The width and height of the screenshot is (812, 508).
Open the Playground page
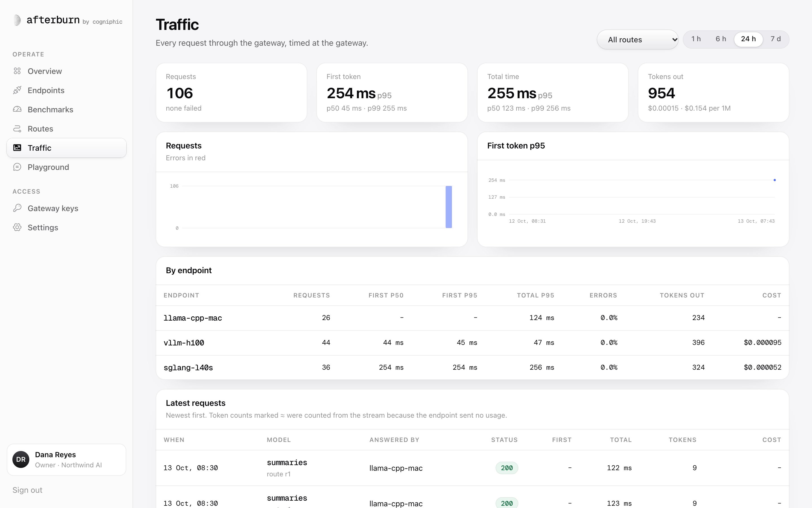(67, 167)
